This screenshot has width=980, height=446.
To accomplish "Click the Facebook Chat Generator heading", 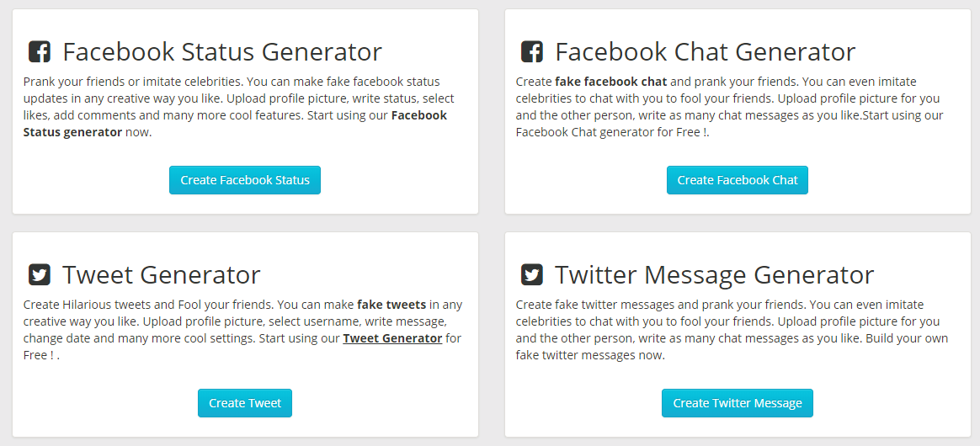I will click(x=705, y=52).
